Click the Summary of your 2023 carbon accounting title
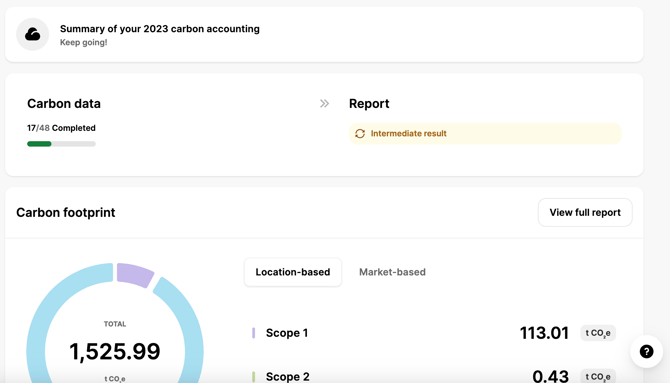This screenshot has height=383, width=670. [160, 29]
